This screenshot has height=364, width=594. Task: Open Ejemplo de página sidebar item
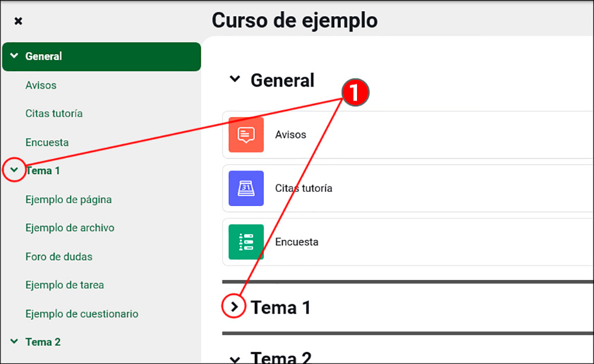[68, 200]
